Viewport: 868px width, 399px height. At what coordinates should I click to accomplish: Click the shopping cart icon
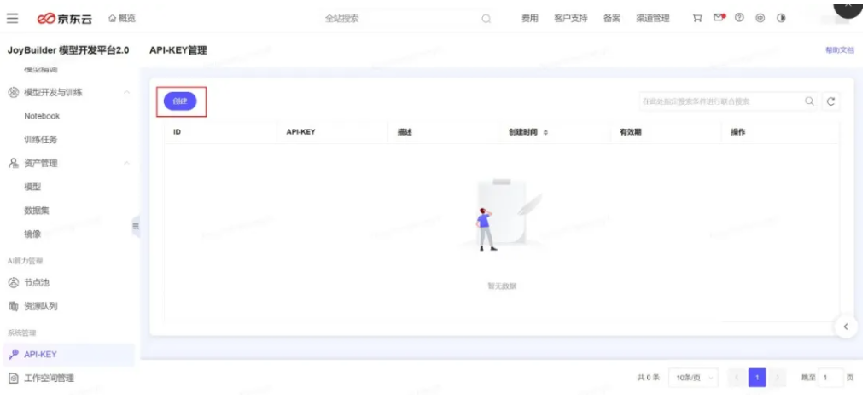point(697,18)
